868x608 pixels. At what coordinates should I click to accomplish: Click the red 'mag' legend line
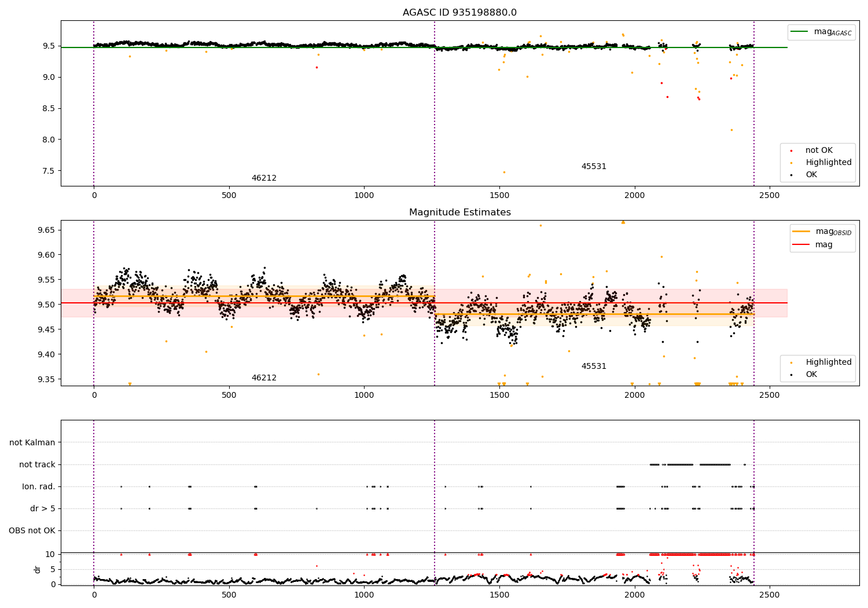coord(801,245)
